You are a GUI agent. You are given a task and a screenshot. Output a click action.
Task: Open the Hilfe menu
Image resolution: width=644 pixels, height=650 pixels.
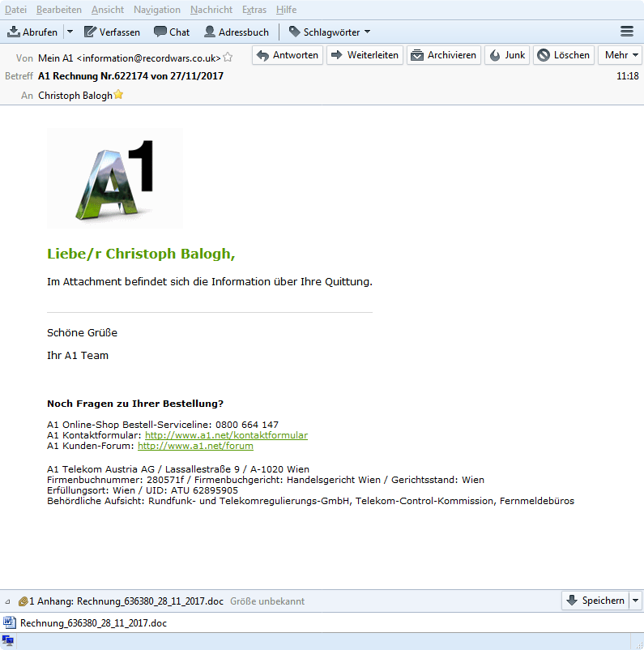pos(287,10)
